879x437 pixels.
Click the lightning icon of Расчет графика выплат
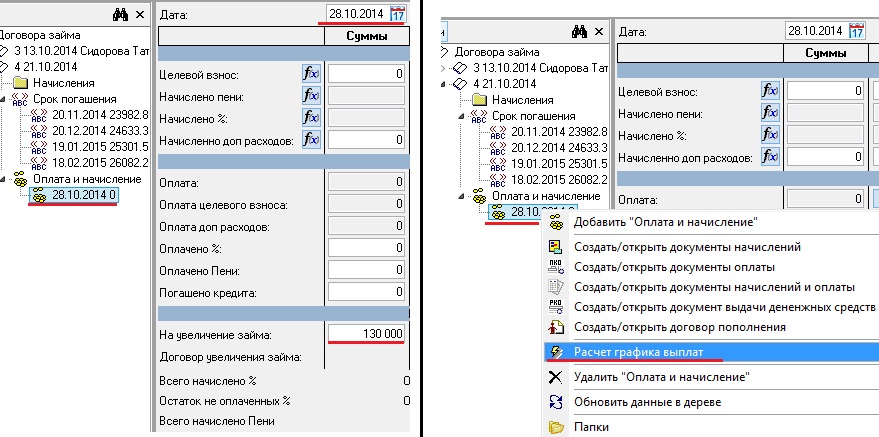coord(556,352)
